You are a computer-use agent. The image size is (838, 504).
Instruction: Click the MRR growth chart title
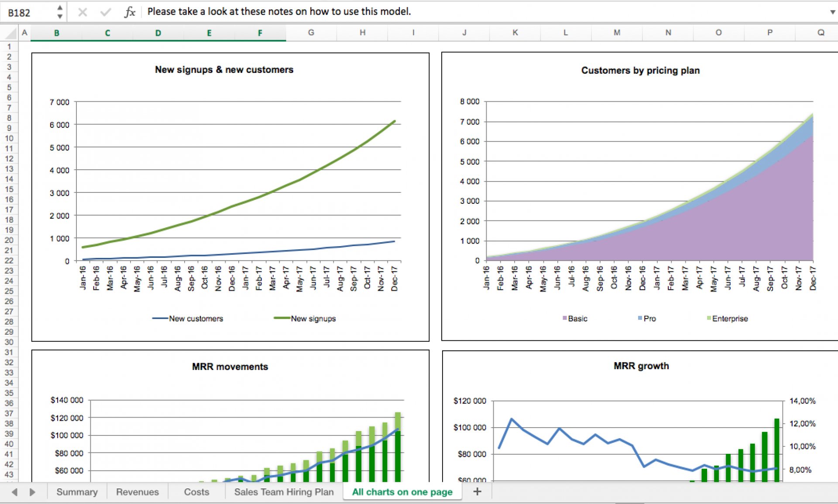[x=641, y=366]
